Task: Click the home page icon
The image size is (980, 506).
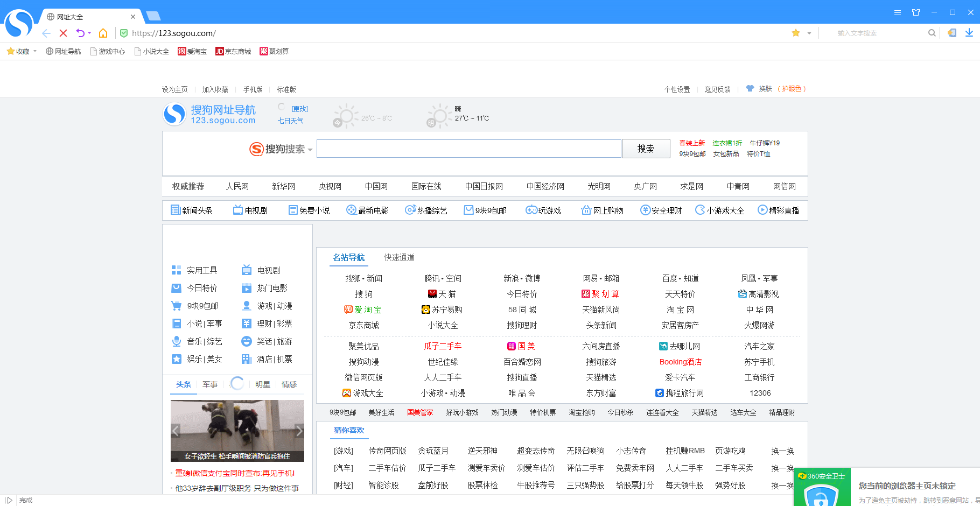Action: (103, 33)
